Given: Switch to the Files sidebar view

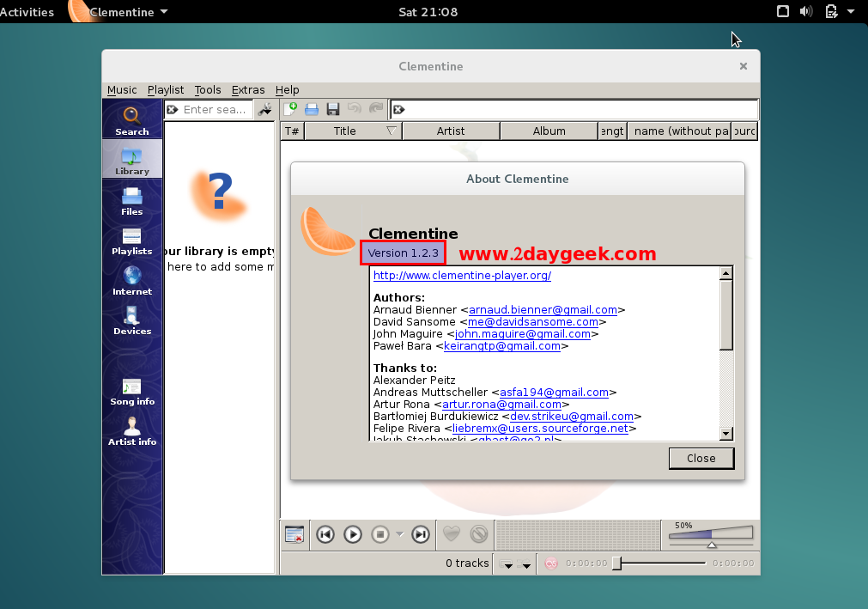Looking at the screenshot, I should click(131, 201).
